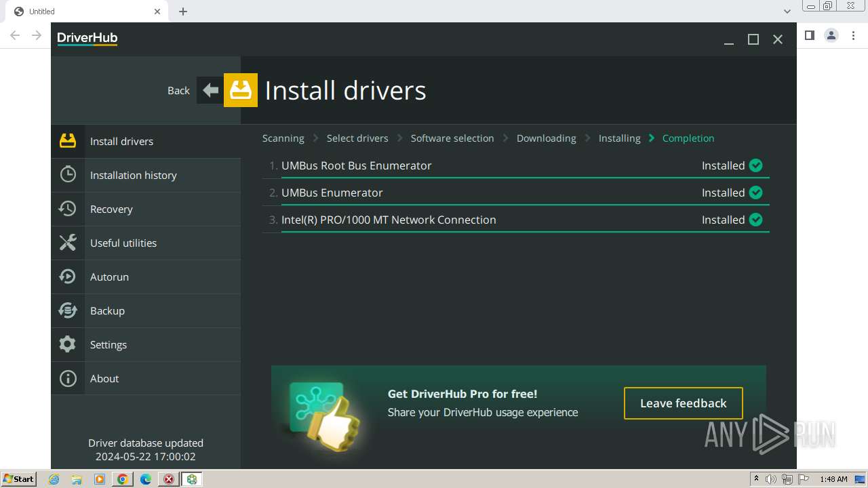The width and height of the screenshot is (868, 488).
Task: Click the Autorun sidebar icon
Action: (68, 277)
